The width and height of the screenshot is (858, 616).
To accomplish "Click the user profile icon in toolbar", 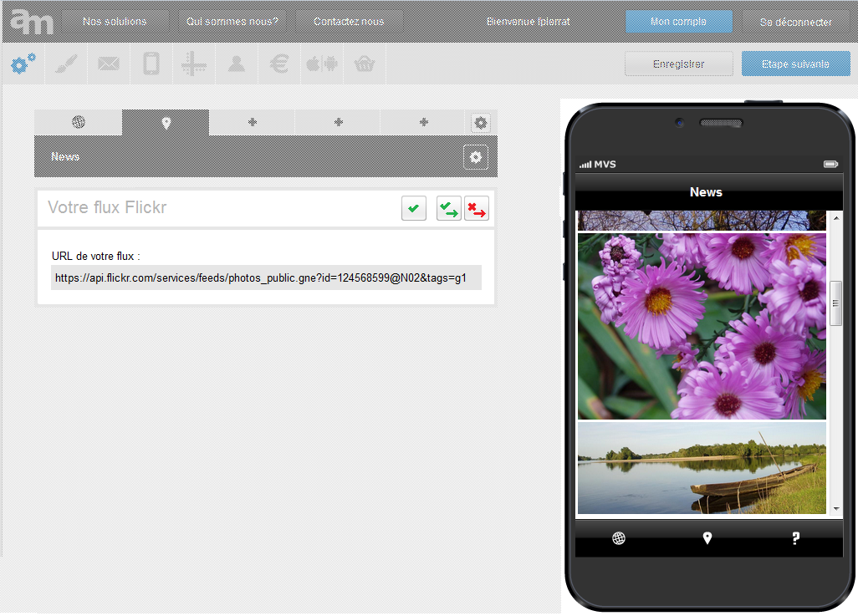I will coord(237,64).
